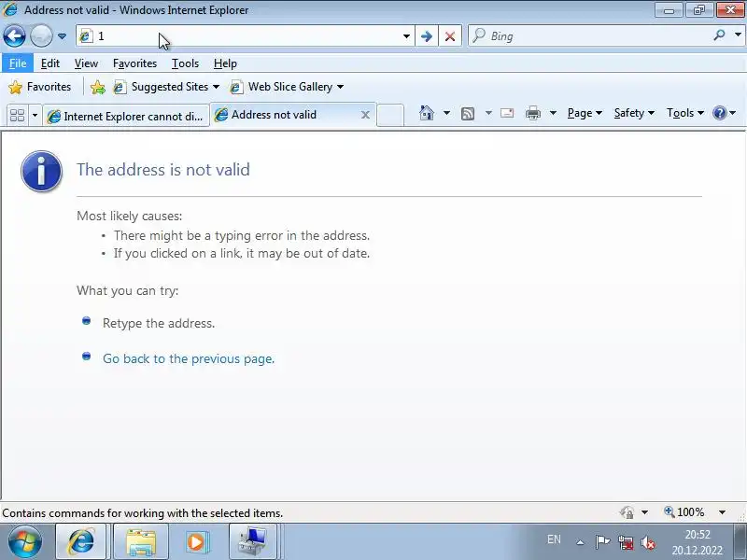This screenshot has height=560, width=747.
Task: Click the Quick Tabs grid icon
Action: pyautogui.click(x=17, y=115)
